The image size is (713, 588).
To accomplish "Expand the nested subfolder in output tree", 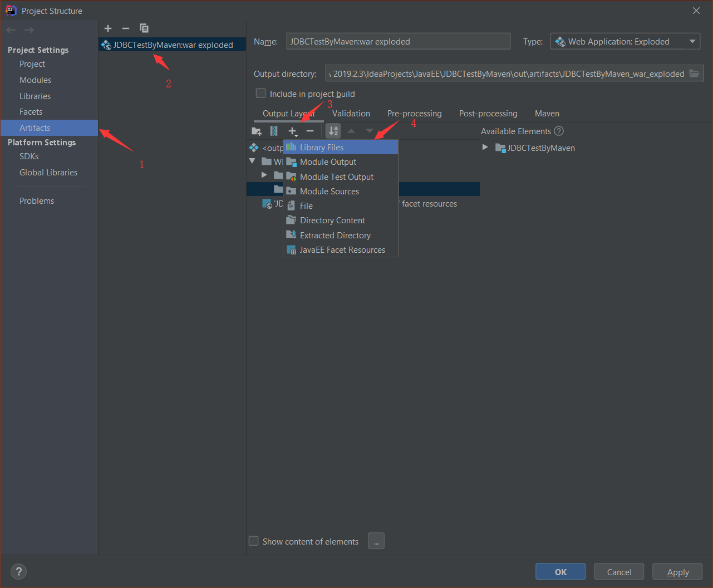I will [x=264, y=175].
